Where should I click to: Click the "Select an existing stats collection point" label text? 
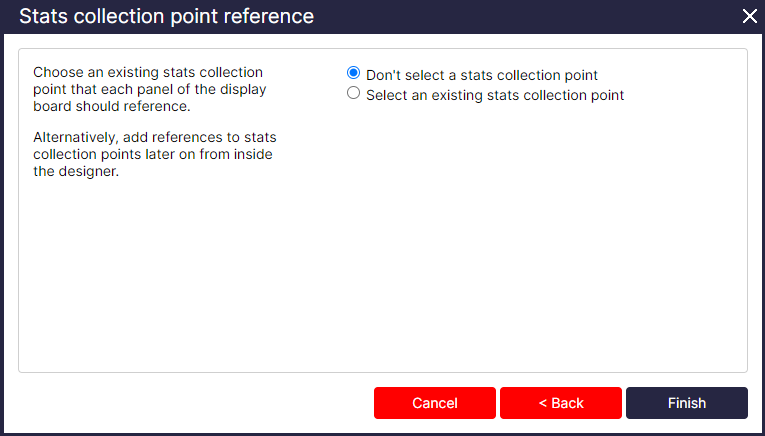pyautogui.click(x=494, y=95)
